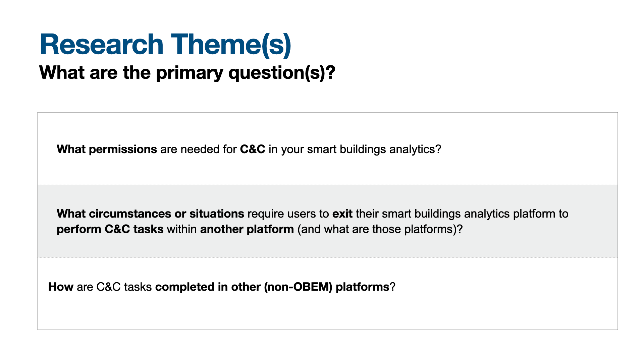Click 'require users to' in second question

coord(288,214)
